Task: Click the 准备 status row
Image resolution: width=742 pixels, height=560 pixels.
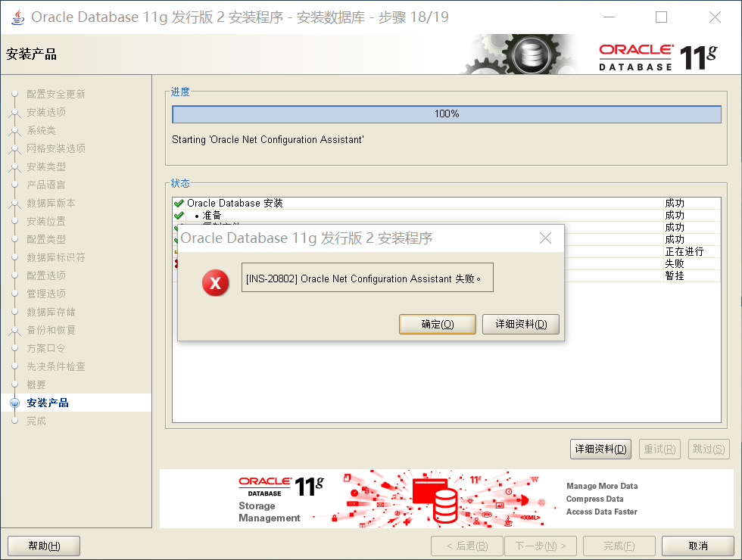Action: pyautogui.click(x=447, y=216)
